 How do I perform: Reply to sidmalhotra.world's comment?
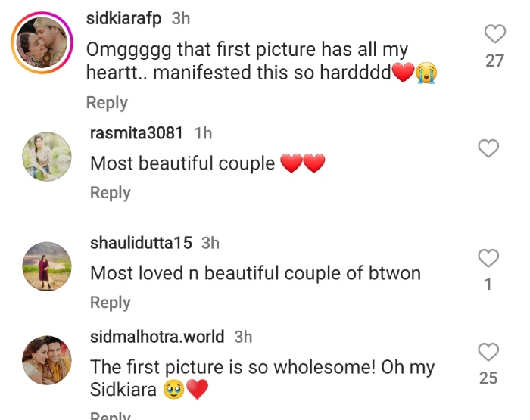click(x=111, y=415)
